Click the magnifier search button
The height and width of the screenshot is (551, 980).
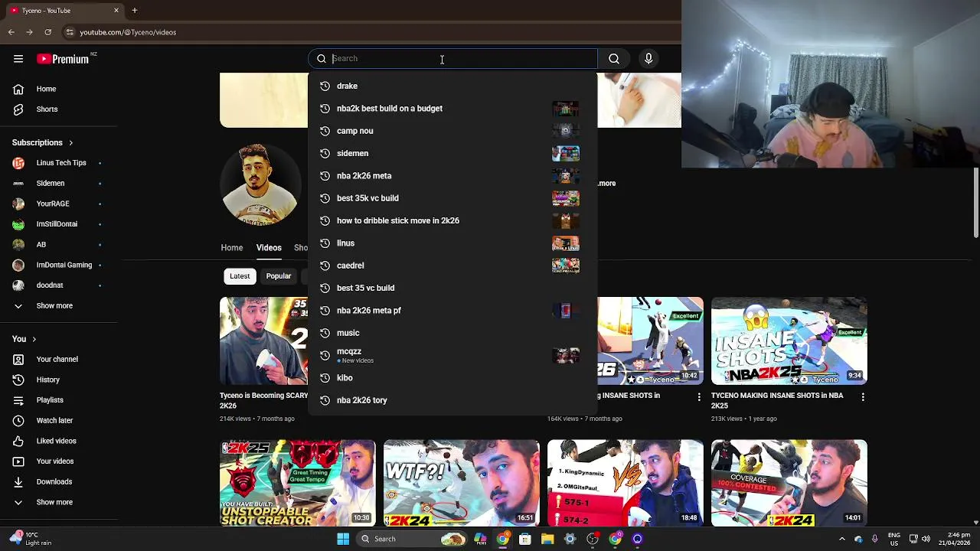tap(614, 59)
